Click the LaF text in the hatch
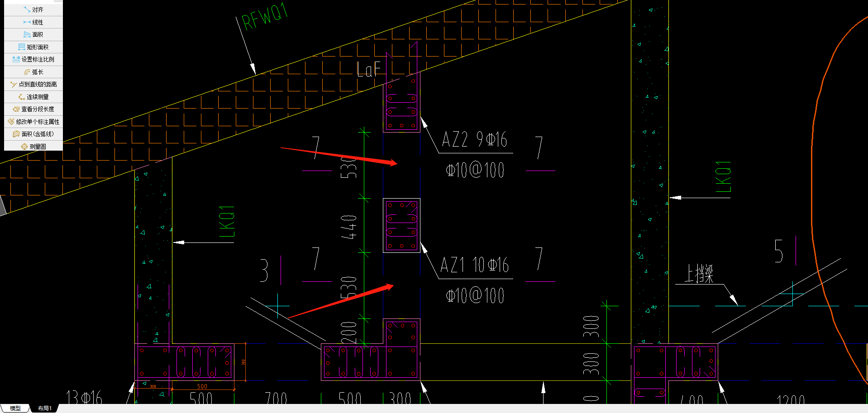The height and width of the screenshot is (413, 868). tap(368, 69)
